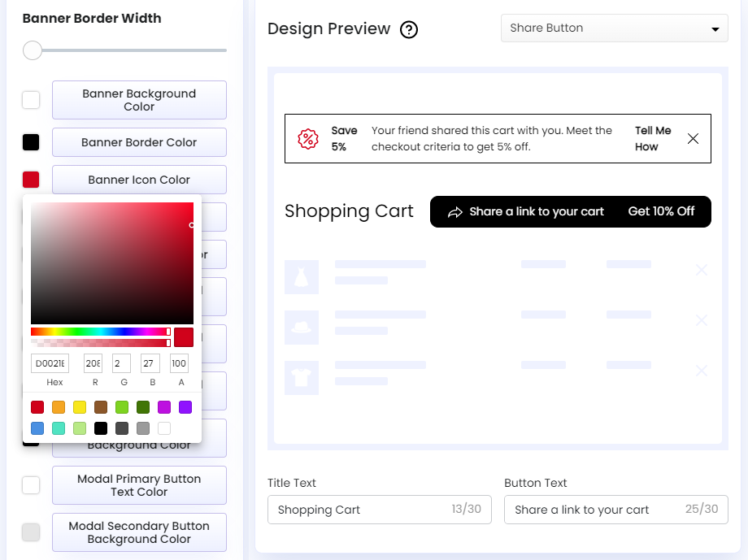Viewport: 748px width, 560px height.
Task: Select the dress placeholder icon in cart
Action: click(302, 276)
